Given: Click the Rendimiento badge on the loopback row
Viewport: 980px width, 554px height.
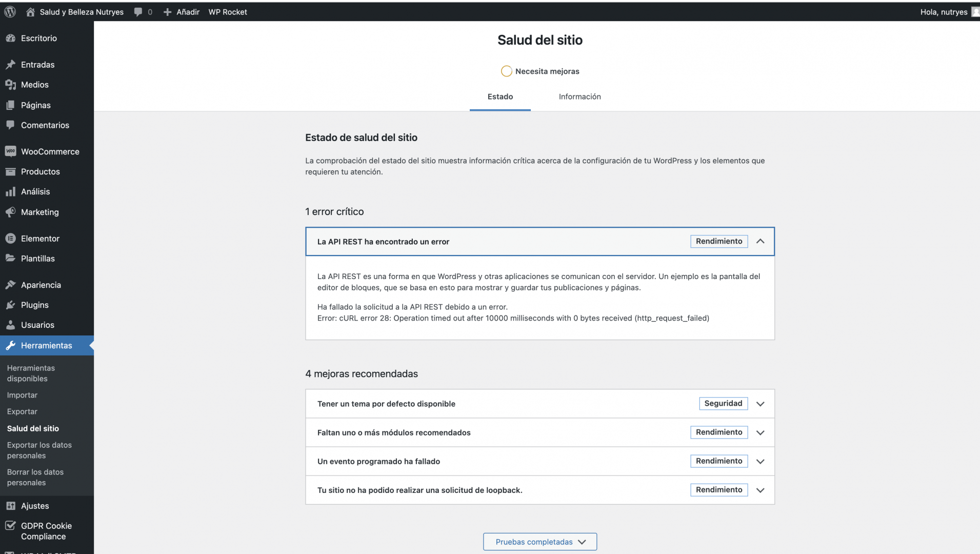Looking at the screenshot, I should 719,489.
